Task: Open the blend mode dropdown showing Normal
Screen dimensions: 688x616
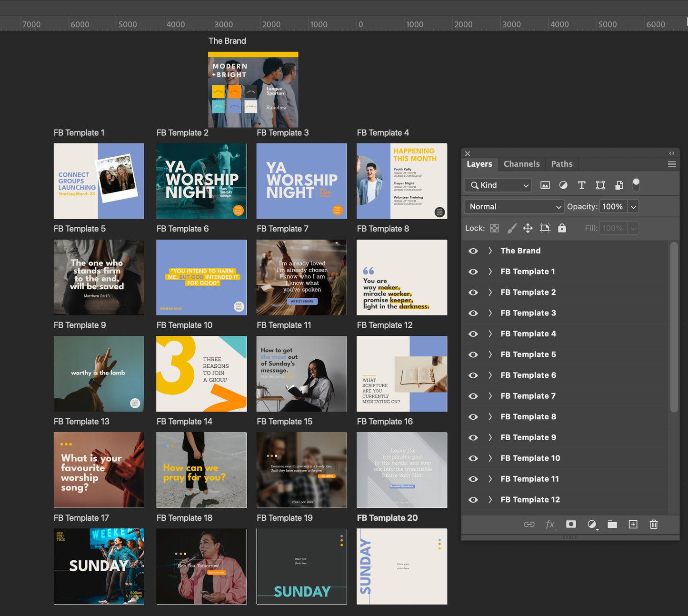Action: (x=514, y=206)
